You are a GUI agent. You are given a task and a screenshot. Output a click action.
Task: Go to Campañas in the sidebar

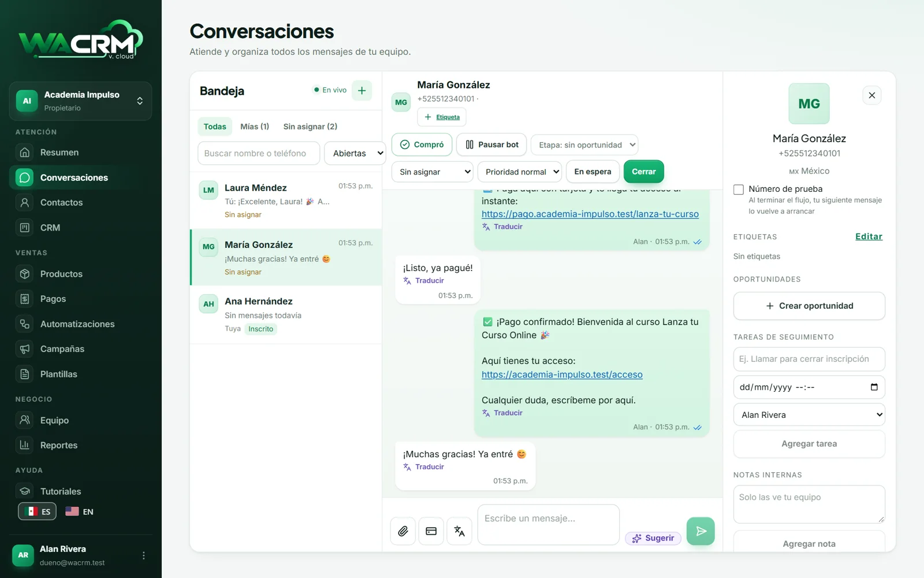(x=81, y=349)
